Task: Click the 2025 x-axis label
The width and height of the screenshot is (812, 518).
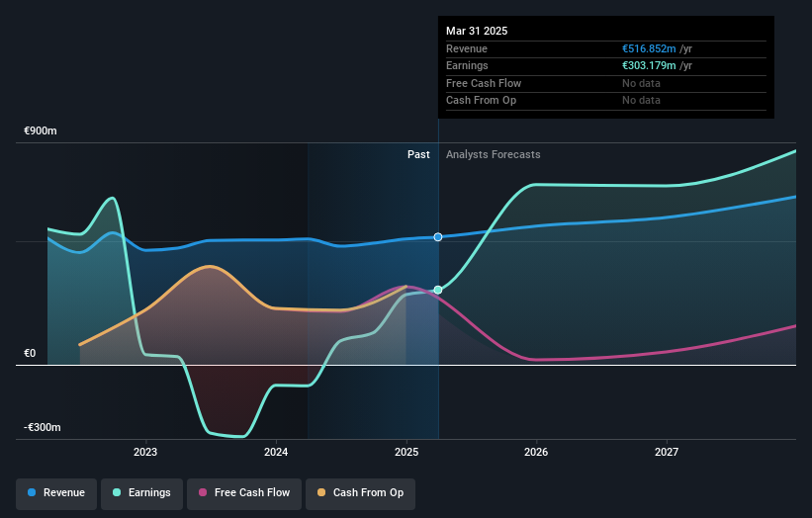Action: click(406, 453)
